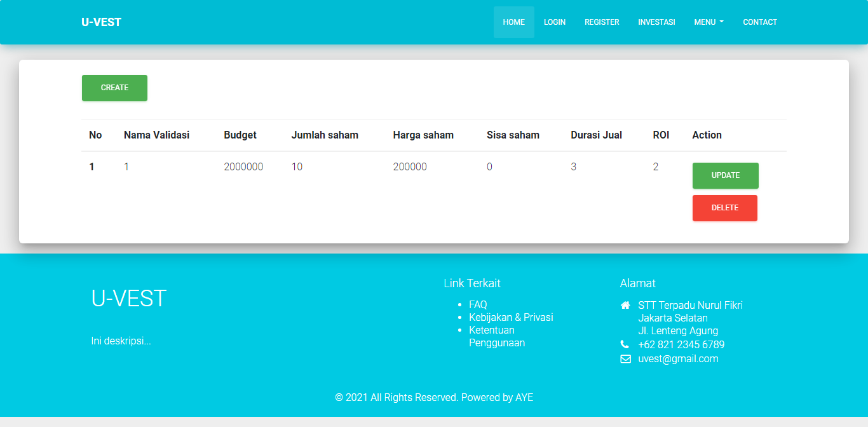Expand the MENU dropdown in the navbar
Image resolution: width=868 pixels, height=427 pixels.
pos(709,22)
